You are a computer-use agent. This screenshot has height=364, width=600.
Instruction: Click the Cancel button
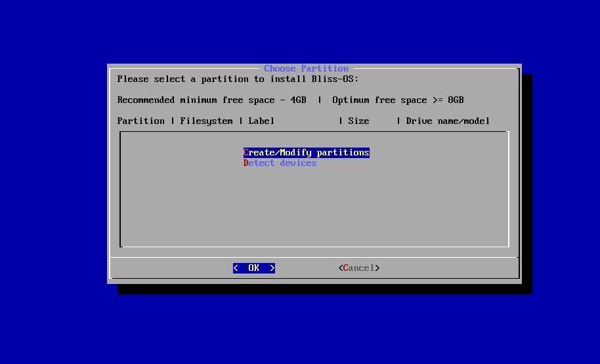point(359,268)
